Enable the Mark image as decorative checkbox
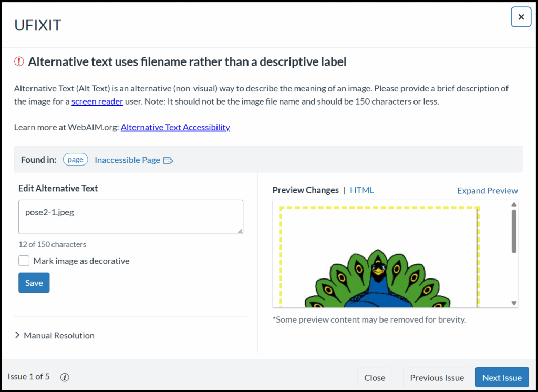The height and width of the screenshot is (392, 538). click(24, 260)
